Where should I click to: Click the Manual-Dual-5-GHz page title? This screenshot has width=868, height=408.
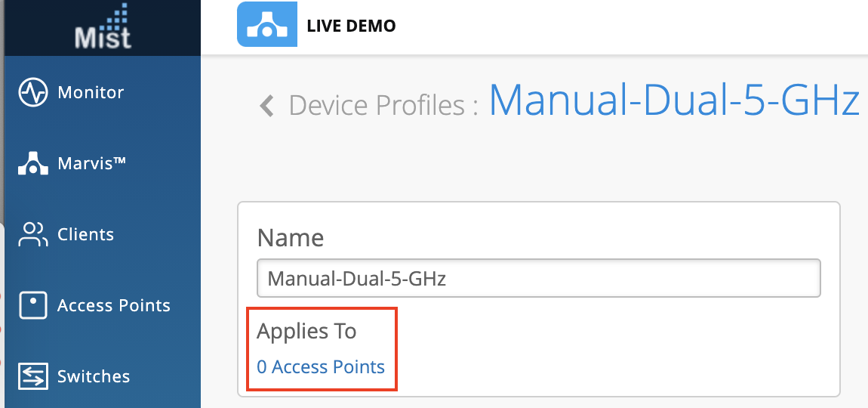point(674,99)
